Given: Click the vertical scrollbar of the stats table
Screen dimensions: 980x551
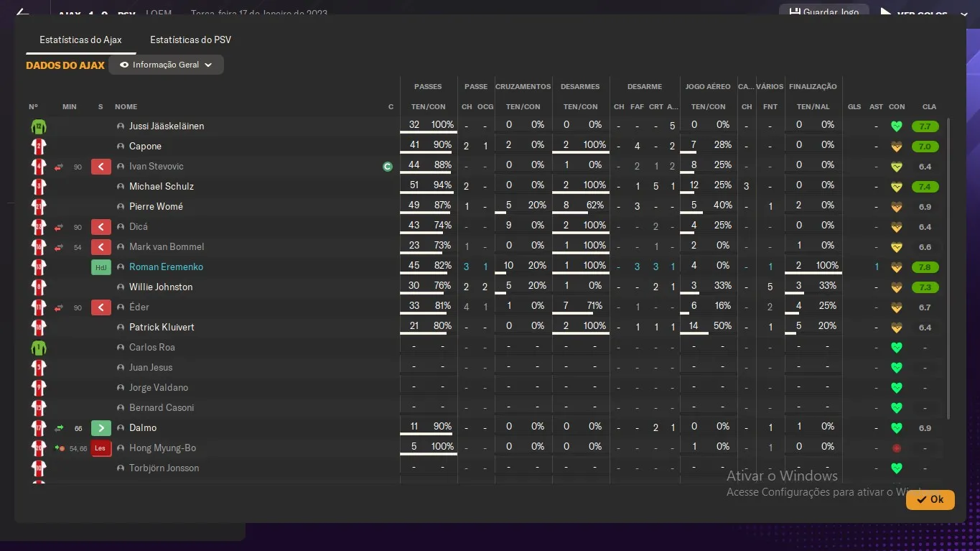Looking at the screenshot, I should (948, 269).
